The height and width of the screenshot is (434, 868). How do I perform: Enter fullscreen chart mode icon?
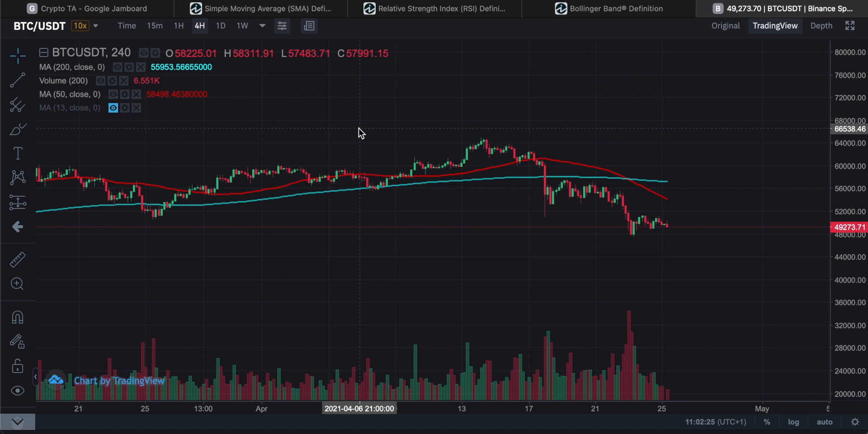(x=850, y=26)
